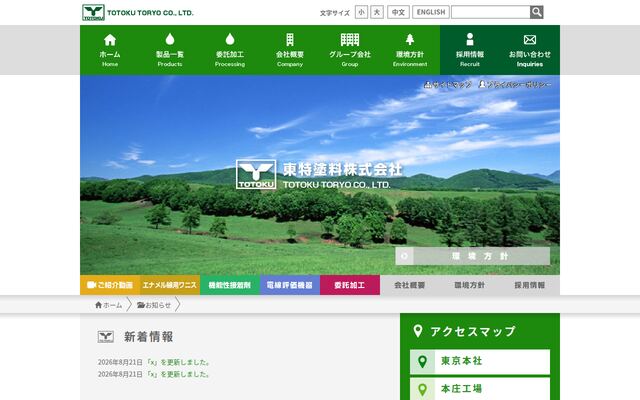
Task: Click the Products droplet icon
Action: click(x=170, y=39)
